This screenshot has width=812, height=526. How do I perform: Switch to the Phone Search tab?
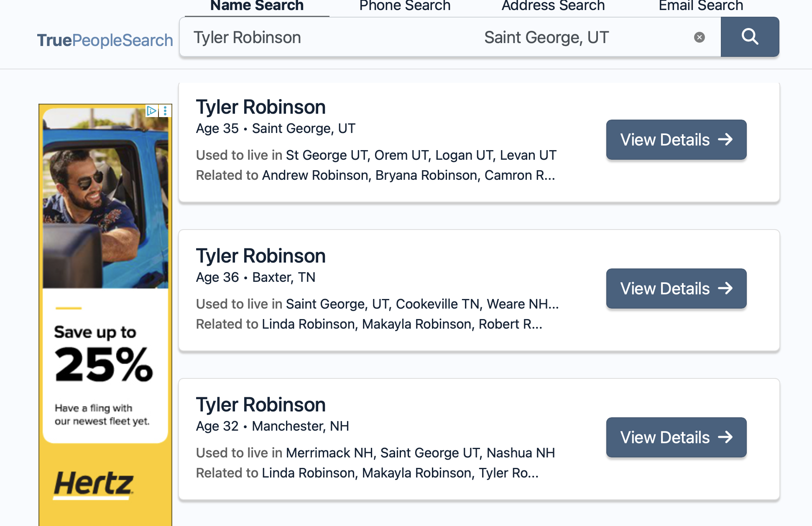[x=405, y=6]
